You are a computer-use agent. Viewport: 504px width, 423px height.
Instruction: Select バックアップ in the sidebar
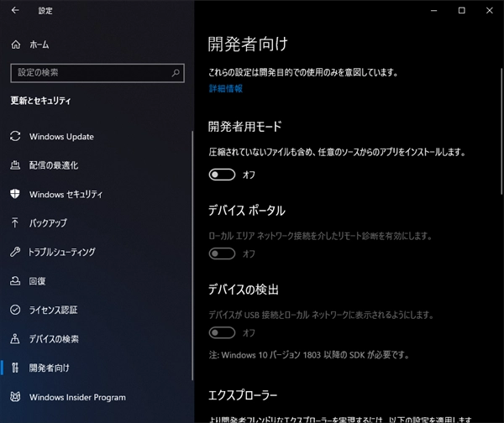(x=96, y=223)
